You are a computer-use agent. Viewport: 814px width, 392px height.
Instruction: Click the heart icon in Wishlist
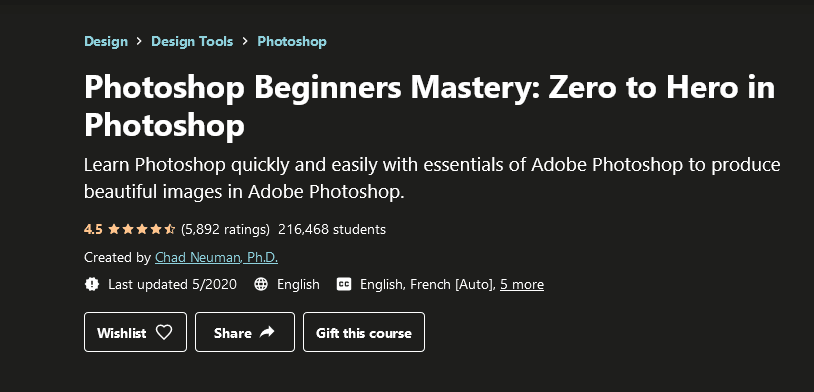pyautogui.click(x=164, y=332)
